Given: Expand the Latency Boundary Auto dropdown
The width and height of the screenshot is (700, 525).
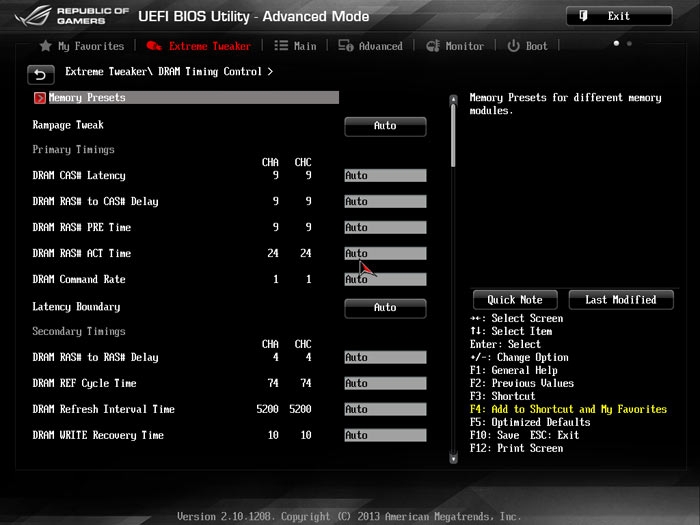Looking at the screenshot, I should 385,307.
